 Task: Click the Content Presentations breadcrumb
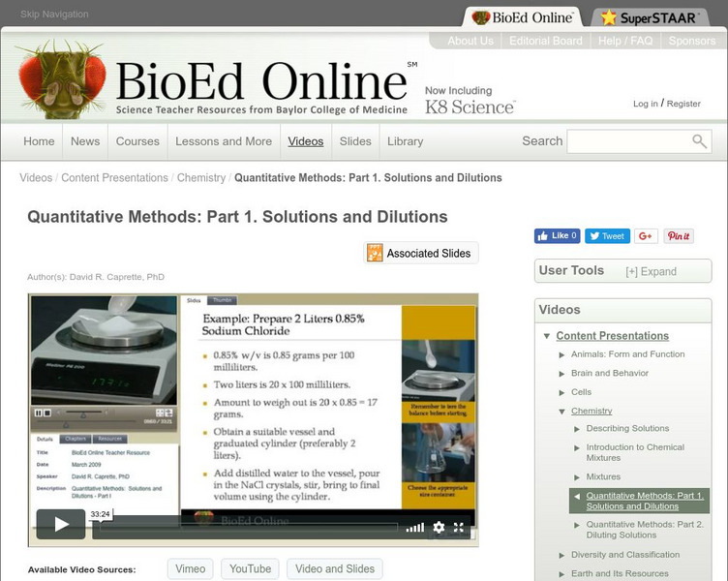(x=114, y=178)
